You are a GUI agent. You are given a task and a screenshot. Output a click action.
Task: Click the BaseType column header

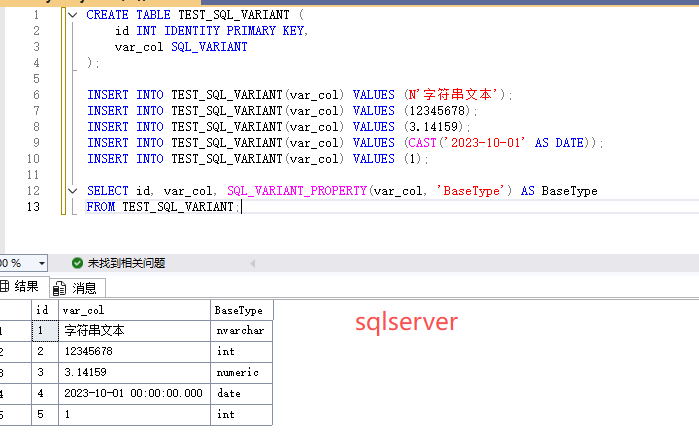tap(242, 310)
